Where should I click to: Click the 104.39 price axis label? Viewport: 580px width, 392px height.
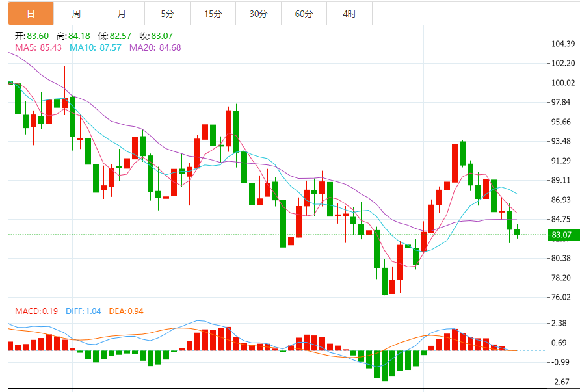[563, 44]
